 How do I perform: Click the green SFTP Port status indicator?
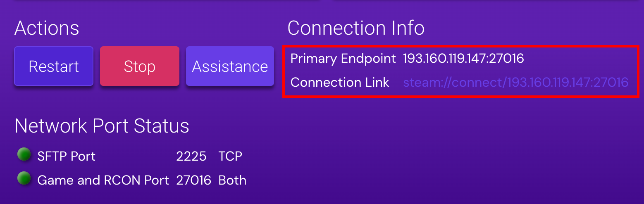[24, 155]
